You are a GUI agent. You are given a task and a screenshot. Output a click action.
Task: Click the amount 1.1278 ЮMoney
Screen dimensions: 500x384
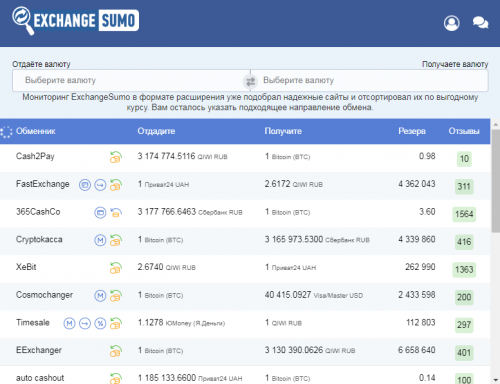(181, 323)
